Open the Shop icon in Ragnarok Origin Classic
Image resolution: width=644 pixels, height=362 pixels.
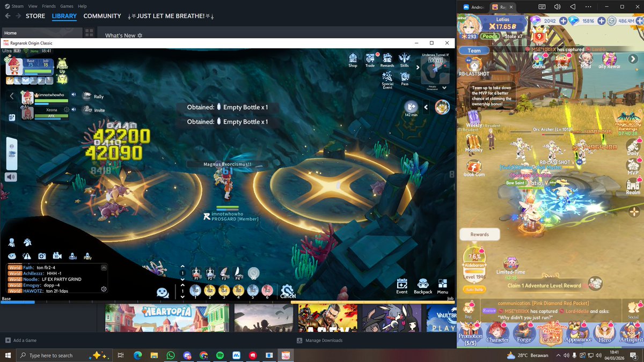(353, 60)
